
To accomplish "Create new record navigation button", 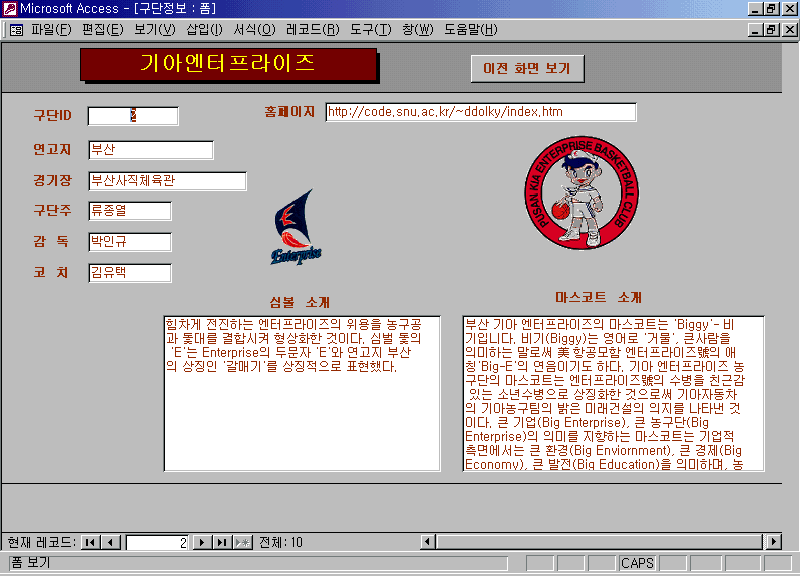I will click(243, 542).
